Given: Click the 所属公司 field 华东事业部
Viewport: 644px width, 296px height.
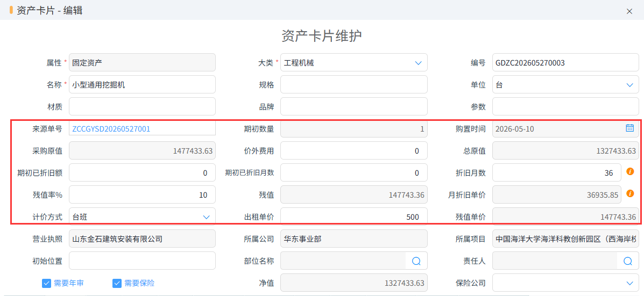Looking at the screenshot, I should (354, 239).
